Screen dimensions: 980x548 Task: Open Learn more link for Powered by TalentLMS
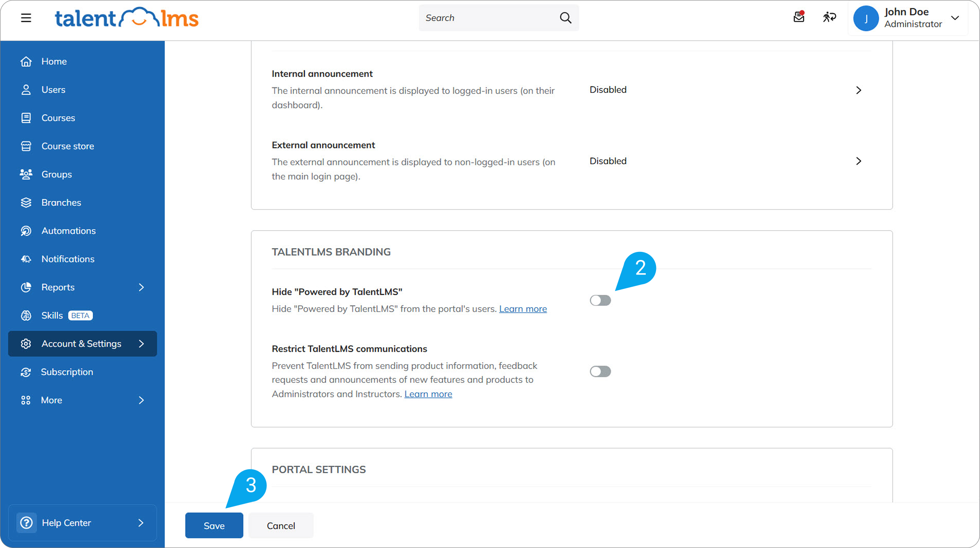pos(523,309)
